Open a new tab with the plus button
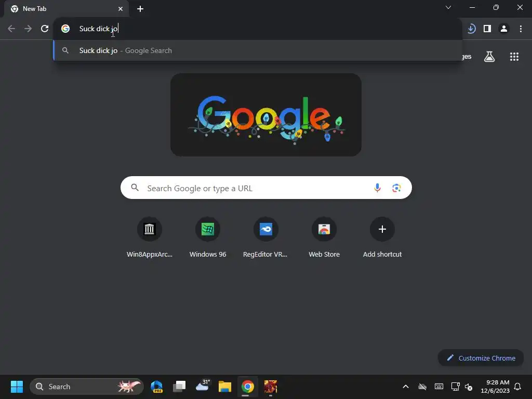This screenshot has height=399, width=532. [x=140, y=9]
